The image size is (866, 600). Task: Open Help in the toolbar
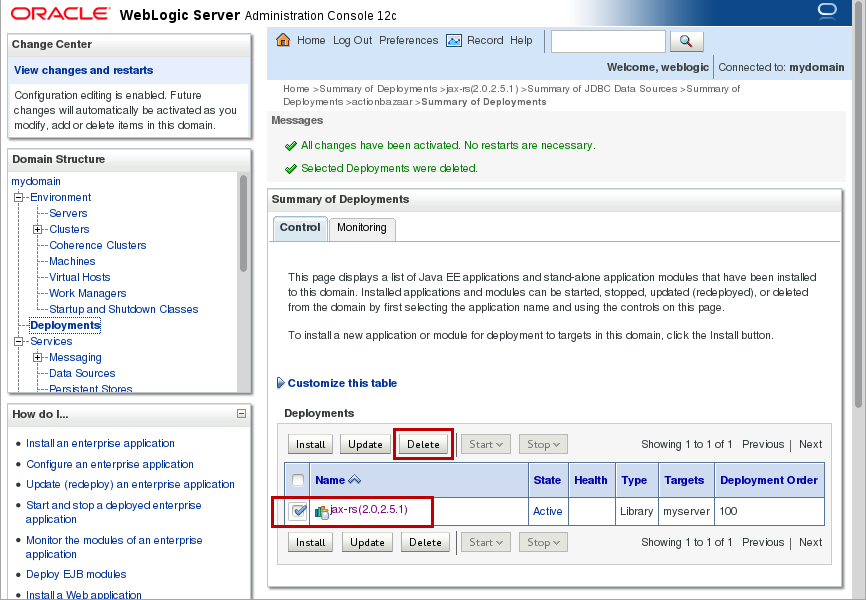(x=521, y=40)
